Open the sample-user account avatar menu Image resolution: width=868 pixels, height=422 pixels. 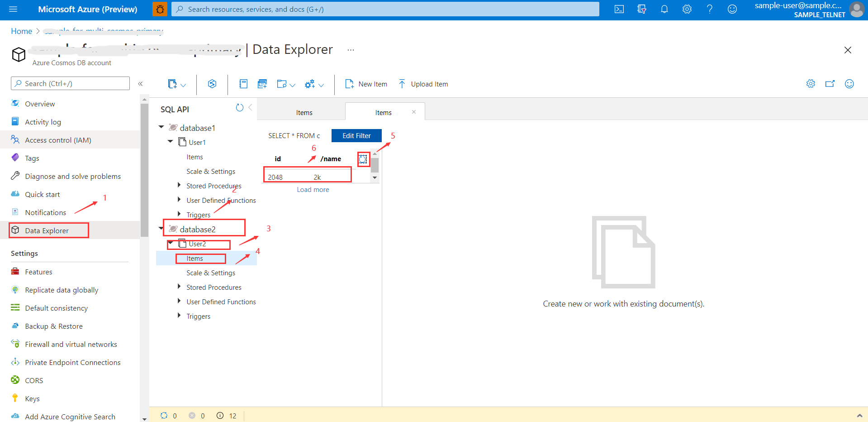857,9
